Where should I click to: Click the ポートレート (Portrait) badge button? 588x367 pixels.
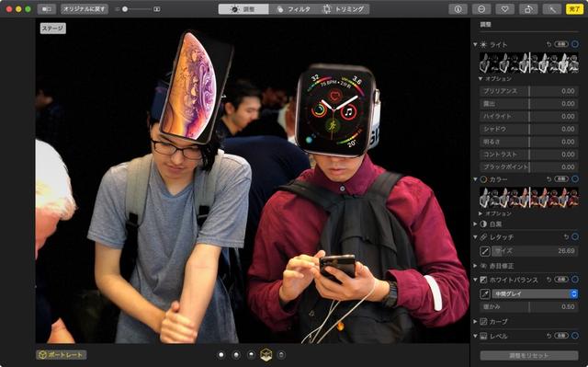pos(62,355)
